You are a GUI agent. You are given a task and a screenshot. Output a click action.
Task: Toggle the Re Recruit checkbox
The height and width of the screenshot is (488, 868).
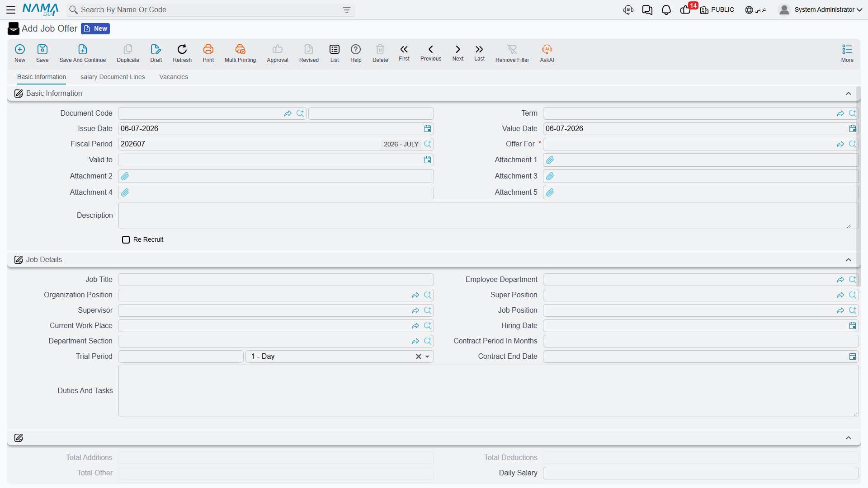[x=126, y=240]
